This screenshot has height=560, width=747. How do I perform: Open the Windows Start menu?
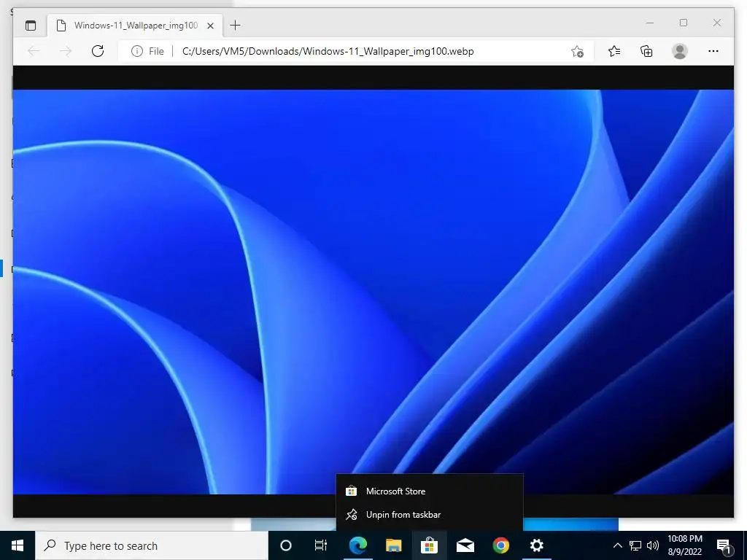click(18, 545)
